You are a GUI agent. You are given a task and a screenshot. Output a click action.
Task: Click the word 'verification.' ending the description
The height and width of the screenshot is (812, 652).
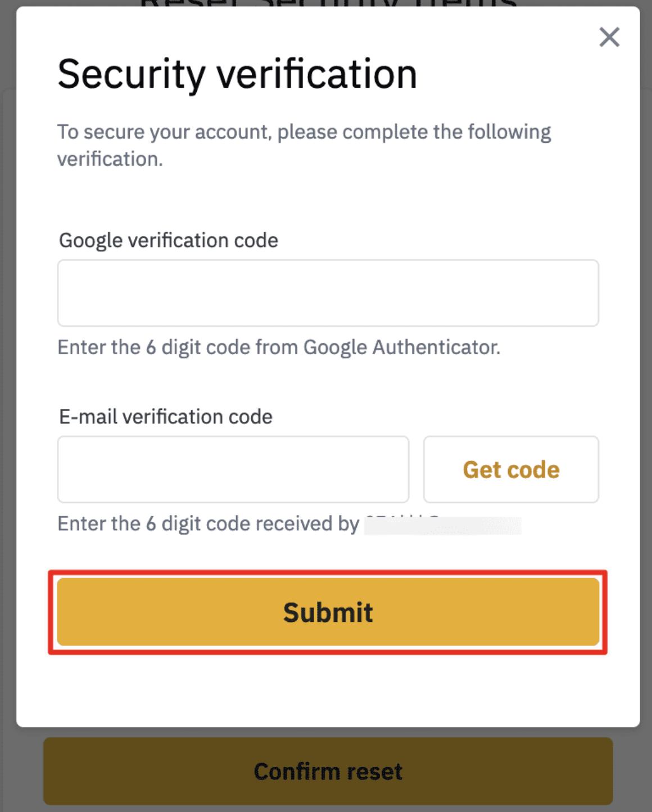point(110,159)
